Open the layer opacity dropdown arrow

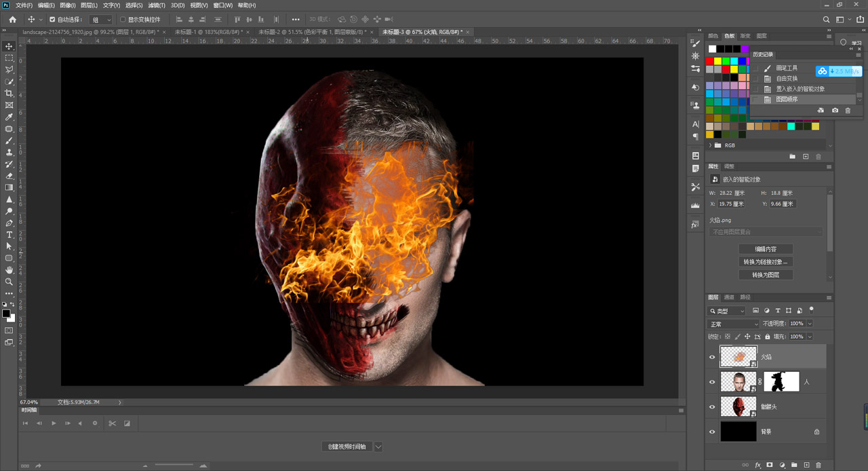click(810, 324)
